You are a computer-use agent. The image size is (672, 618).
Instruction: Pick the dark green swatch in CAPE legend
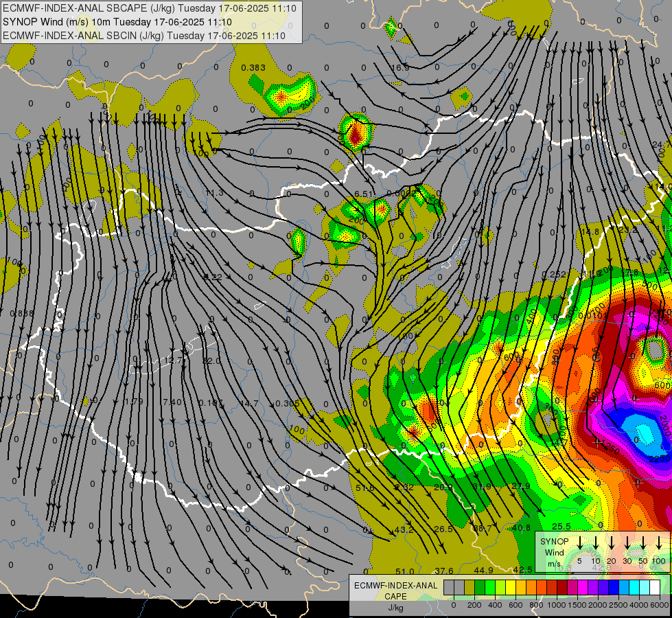click(x=480, y=587)
